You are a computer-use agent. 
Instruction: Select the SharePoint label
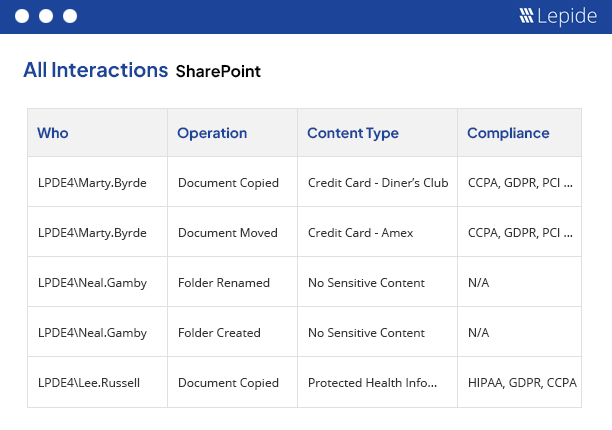218,72
